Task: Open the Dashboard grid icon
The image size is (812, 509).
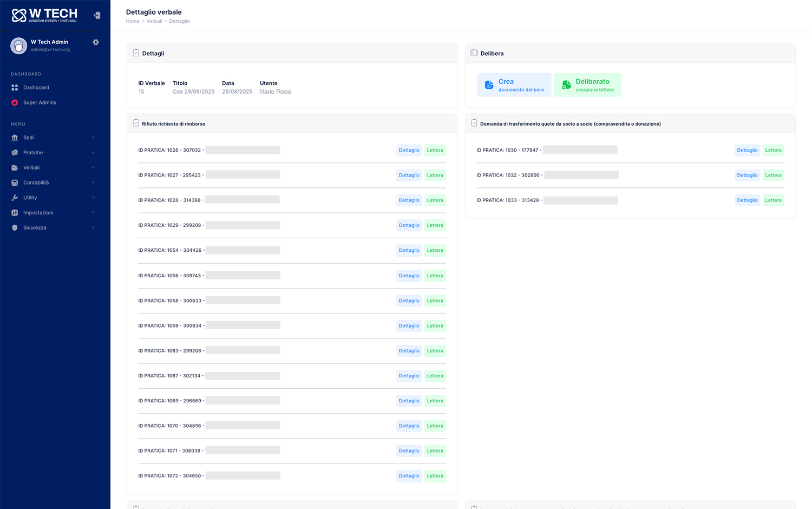Action: pos(15,88)
